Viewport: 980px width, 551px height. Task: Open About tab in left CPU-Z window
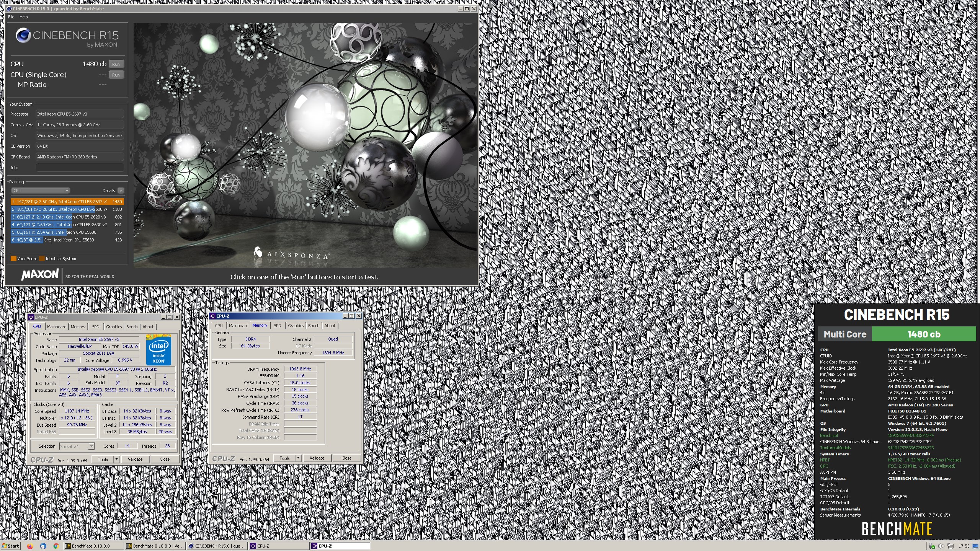(x=148, y=327)
